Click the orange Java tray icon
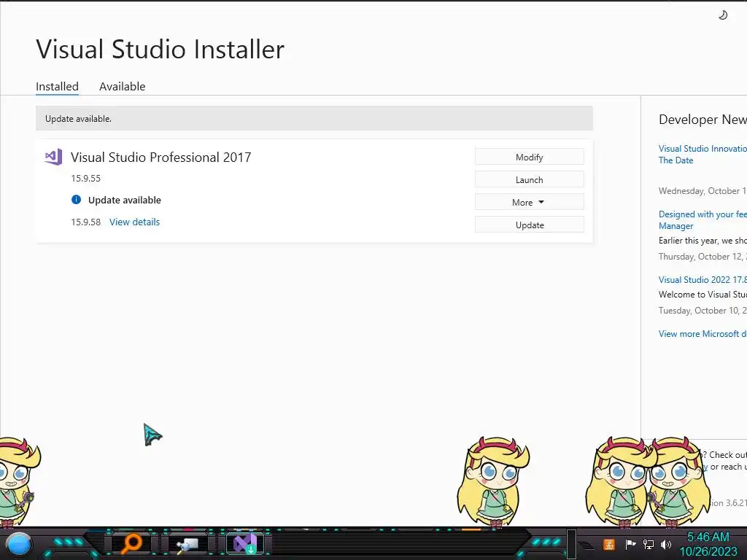The image size is (747, 560). [609, 544]
